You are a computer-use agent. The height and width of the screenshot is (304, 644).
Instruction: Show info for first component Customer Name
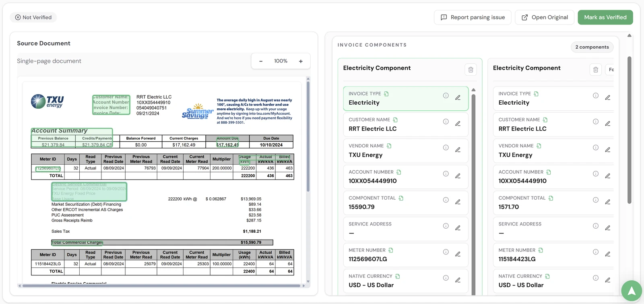click(x=446, y=122)
